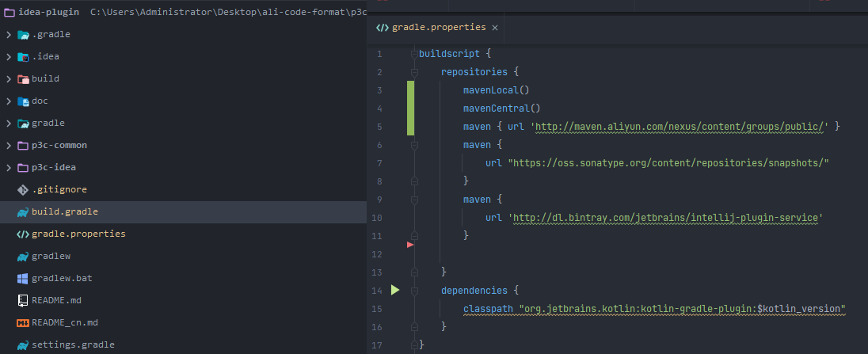Click the gradle folder icon

(x=23, y=124)
